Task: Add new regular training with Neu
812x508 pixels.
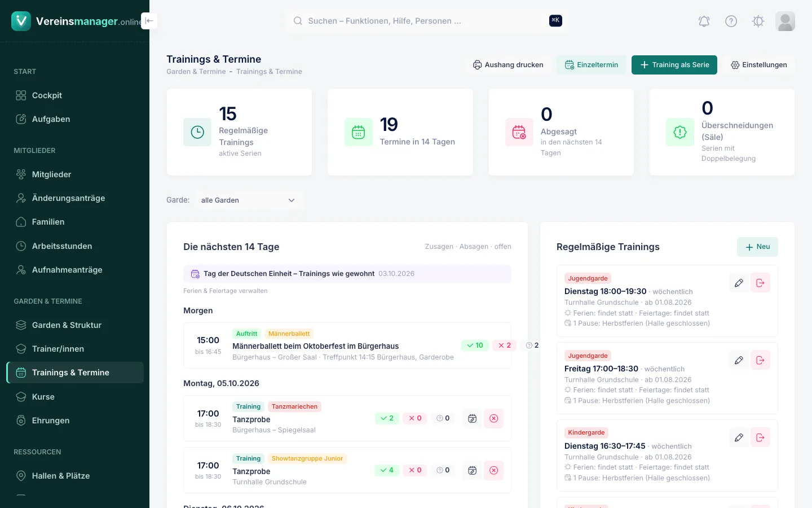Action: (x=757, y=247)
